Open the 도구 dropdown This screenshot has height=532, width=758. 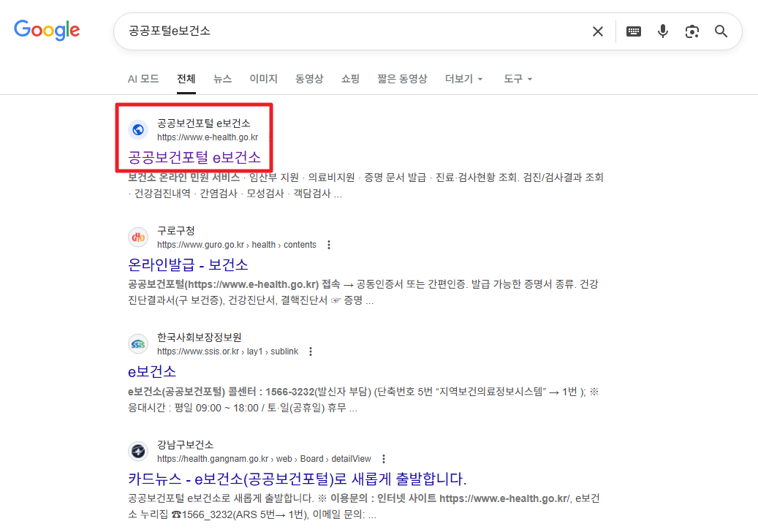tap(514, 78)
